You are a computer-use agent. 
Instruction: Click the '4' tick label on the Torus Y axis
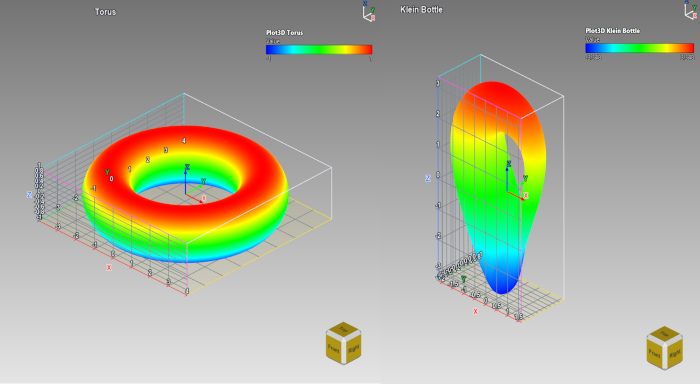[183, 141]
